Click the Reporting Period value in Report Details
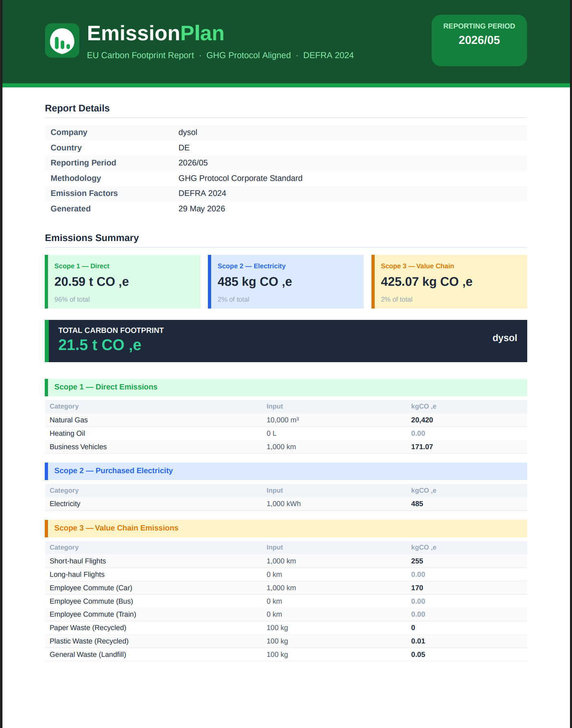This screenshot has width=572, height=728. (193, 163)
